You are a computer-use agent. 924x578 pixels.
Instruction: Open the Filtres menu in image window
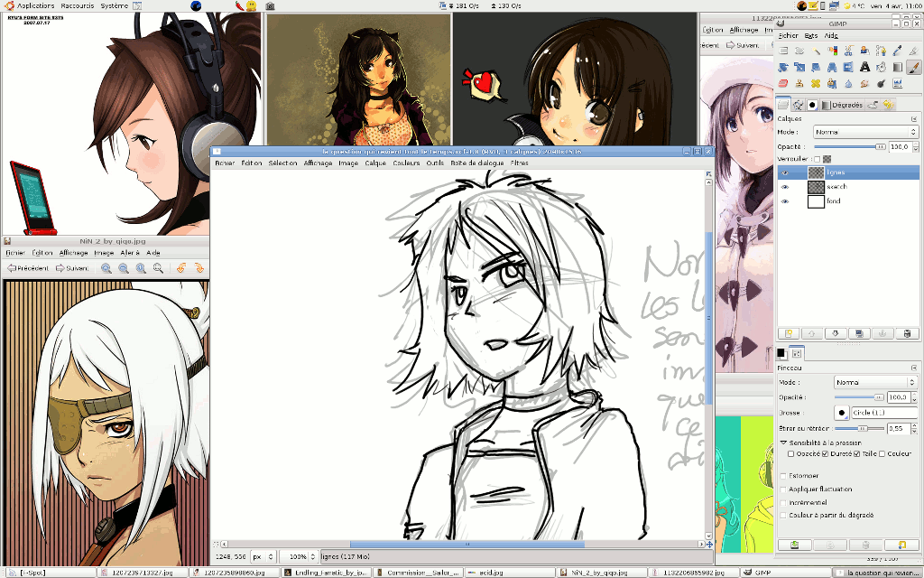pos(519,163)
